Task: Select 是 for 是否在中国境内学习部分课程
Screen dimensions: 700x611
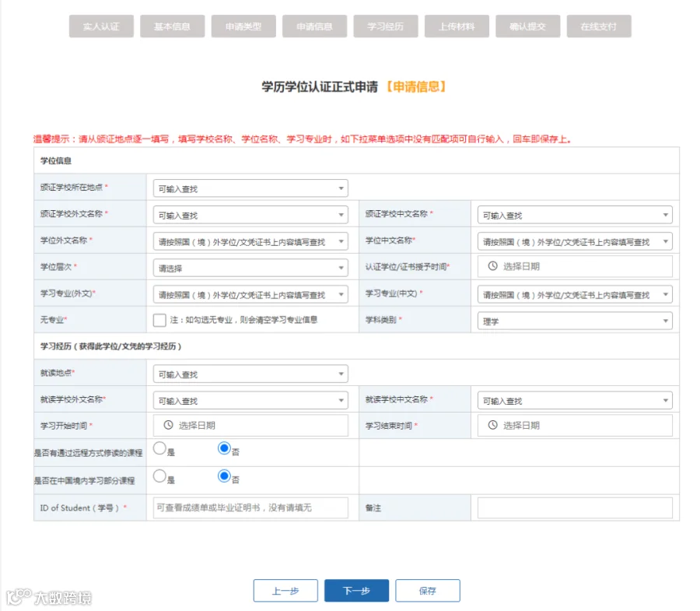Action: [x=159, y=476]
